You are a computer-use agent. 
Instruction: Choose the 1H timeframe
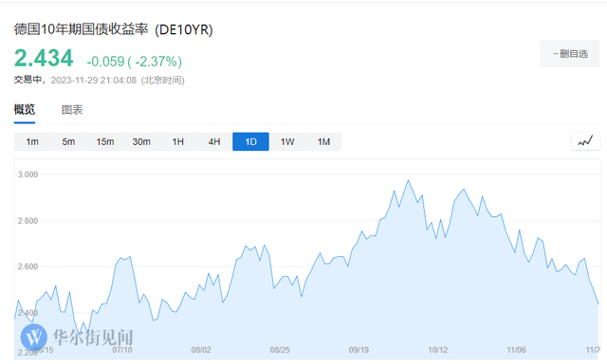click(x=177, y=141)
